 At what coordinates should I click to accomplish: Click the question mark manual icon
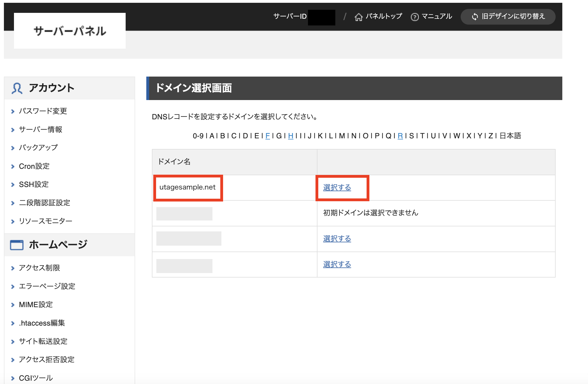pos(415,17)
